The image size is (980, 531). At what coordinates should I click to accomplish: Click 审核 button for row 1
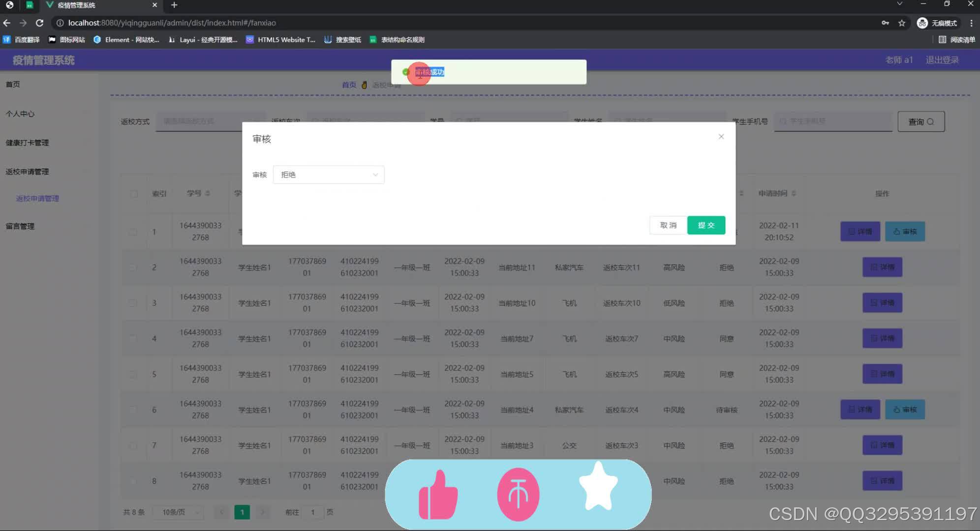(x=905, y=232)
